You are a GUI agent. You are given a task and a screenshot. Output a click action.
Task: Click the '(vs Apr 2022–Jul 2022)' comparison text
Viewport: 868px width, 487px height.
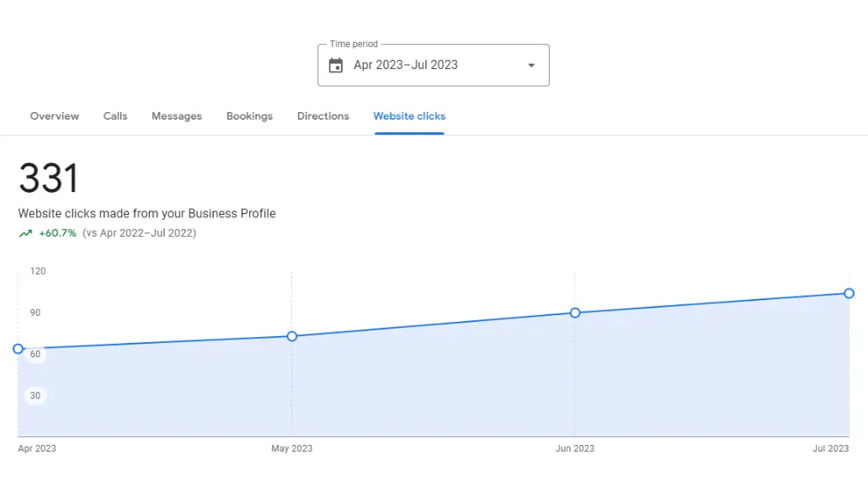[x=139, y=233]
